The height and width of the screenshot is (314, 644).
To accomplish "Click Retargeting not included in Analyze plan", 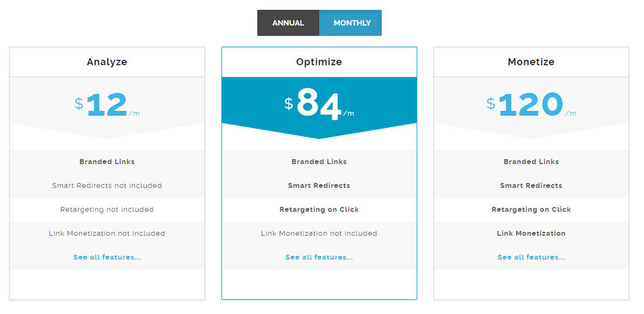I will [107, 210].
